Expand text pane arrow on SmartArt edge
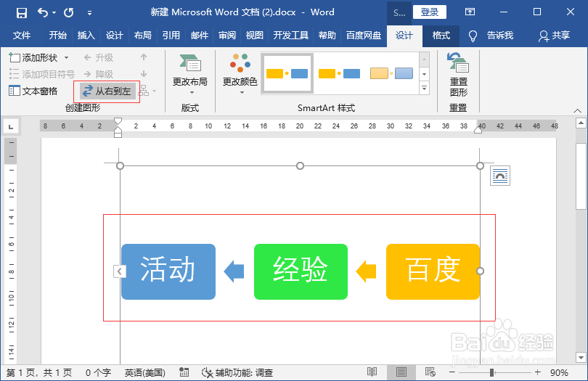Screen dimensions: 588x381 point(119,271)
